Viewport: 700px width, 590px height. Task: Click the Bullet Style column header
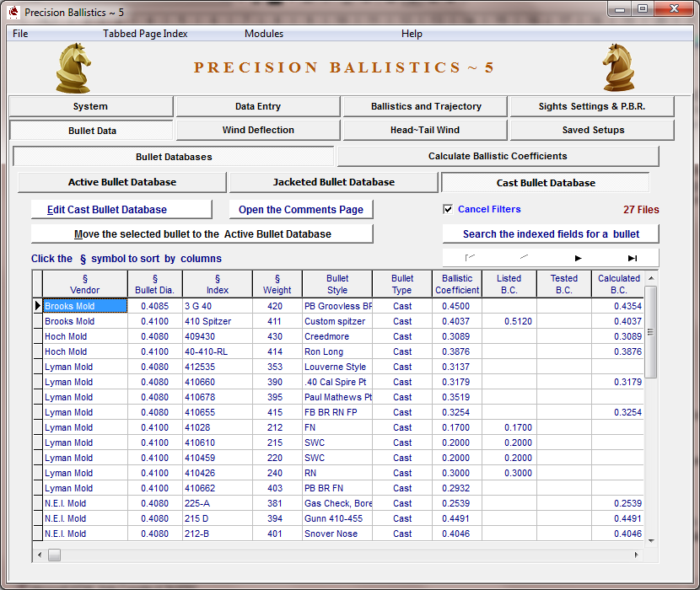coord(337,284)
